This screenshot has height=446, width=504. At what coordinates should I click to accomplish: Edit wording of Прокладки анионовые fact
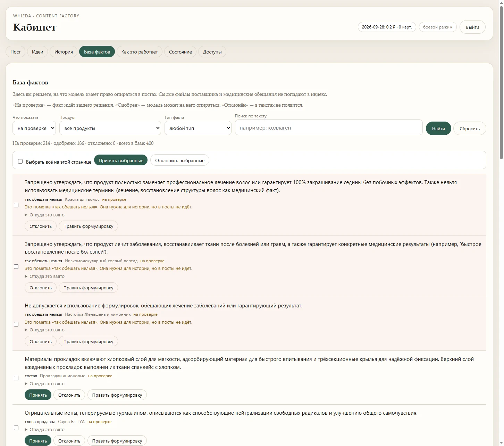[117, 395]
